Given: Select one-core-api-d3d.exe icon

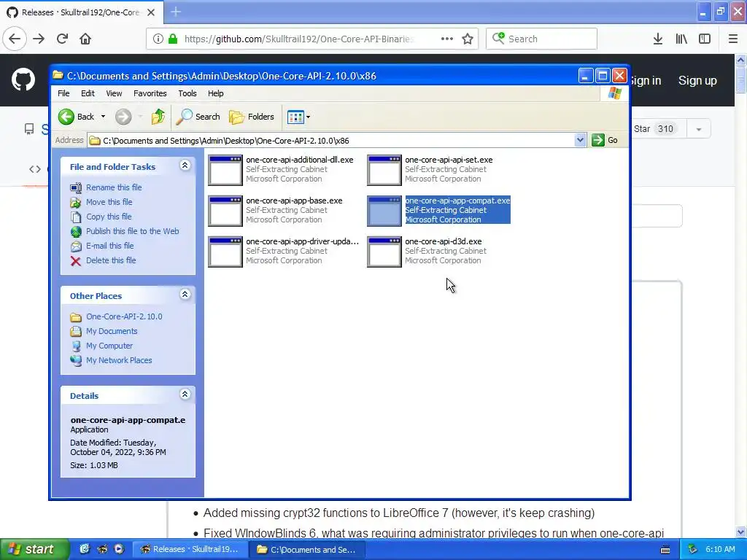Looking at the screenshot, I should (x=384, y=252).
